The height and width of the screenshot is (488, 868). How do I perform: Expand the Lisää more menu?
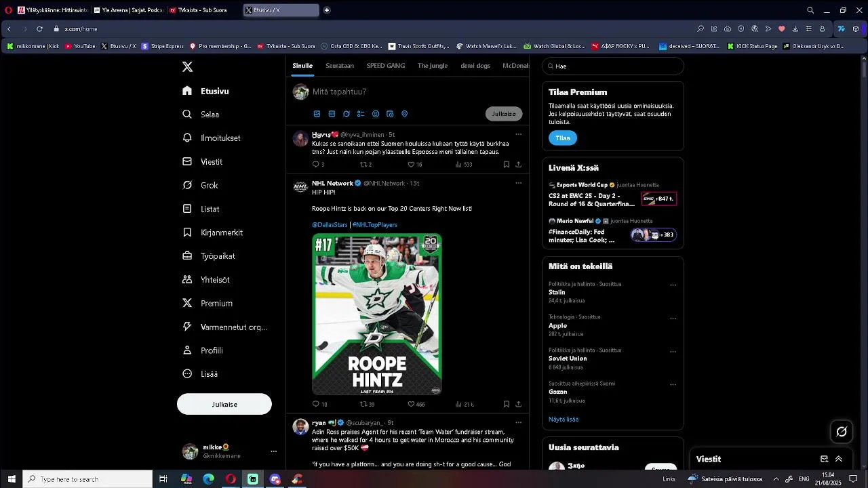[x=201, y=374]
